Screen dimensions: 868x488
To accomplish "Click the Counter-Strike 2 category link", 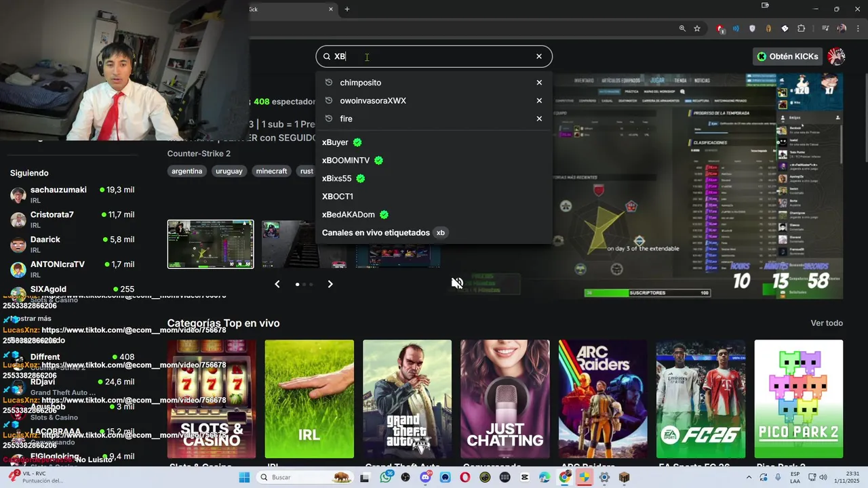I will coord(199,154).
